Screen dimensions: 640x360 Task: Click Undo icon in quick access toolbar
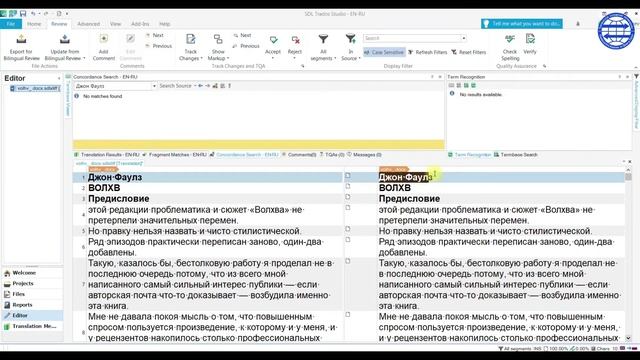tap(33, 13)
